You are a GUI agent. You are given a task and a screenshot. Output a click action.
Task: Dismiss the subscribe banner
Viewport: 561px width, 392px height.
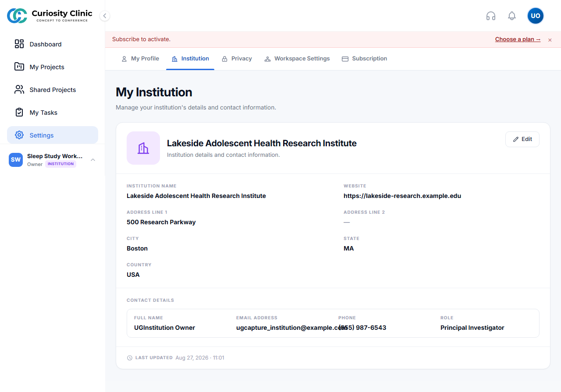click(x=550, y=40)
